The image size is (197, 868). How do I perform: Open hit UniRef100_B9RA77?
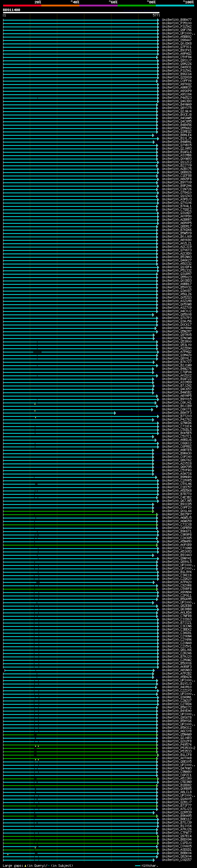177,20
